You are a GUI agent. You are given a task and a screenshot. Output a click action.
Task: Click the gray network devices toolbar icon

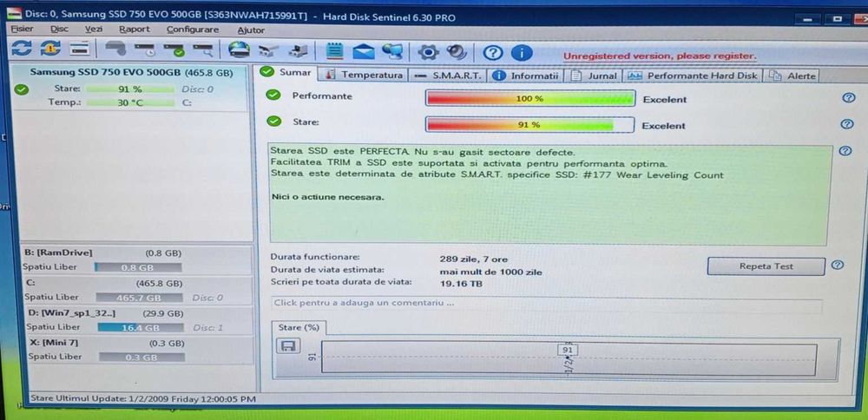point(268,51)
